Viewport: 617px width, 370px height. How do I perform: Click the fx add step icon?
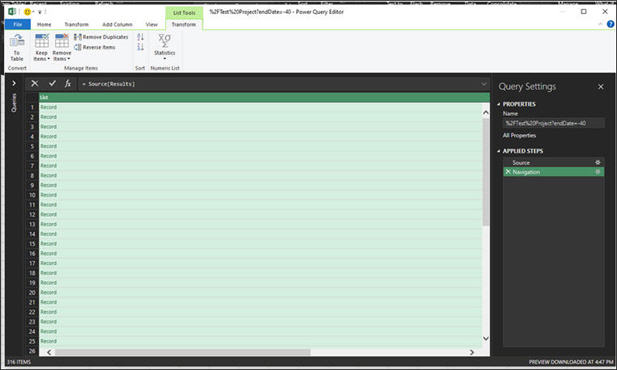68,83
